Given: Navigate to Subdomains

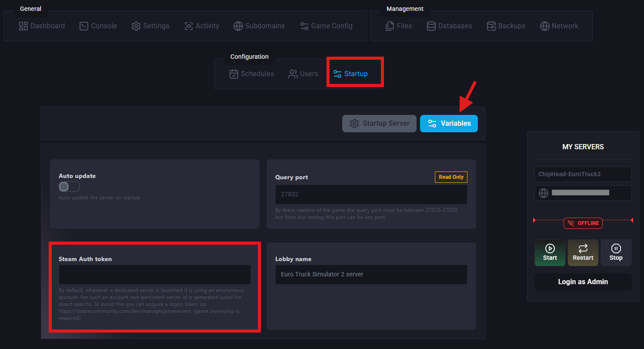Looking at the screenshot, I should point(260,26).
